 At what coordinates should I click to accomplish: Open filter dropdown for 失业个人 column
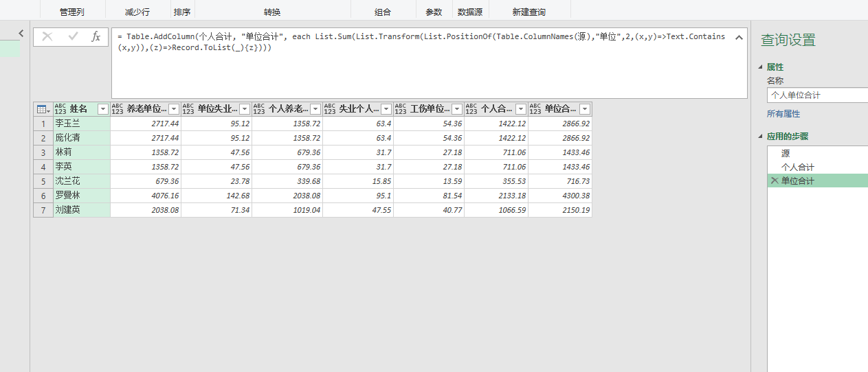[386, 109]
